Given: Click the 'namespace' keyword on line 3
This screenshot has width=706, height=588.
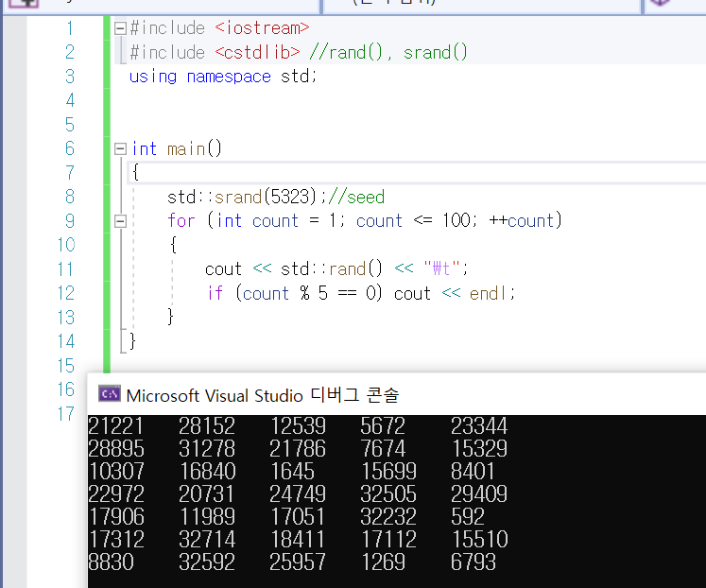Looking at the screenshot, I should [x=229, y=77].
